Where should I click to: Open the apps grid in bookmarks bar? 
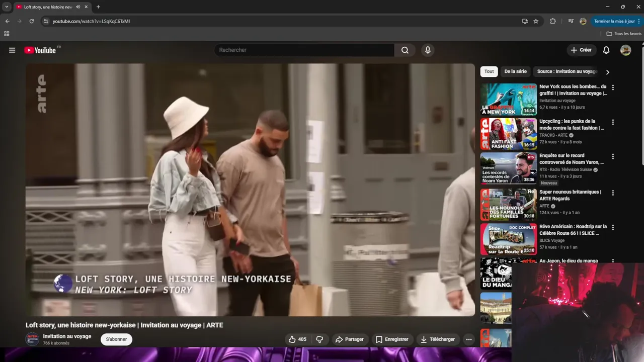pos(7,34)
